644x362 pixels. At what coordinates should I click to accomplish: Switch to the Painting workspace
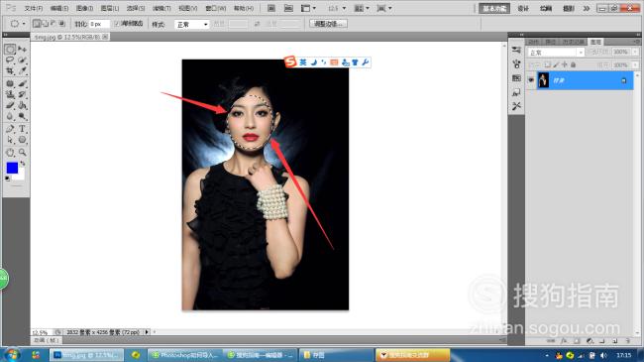click(546, 8)
